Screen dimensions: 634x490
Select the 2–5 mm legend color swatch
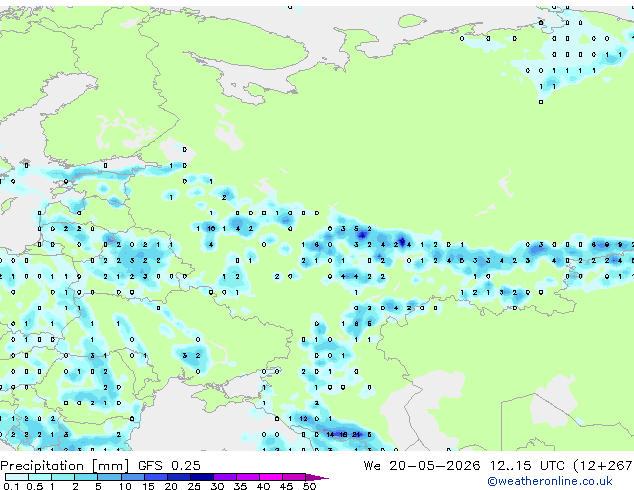pyautogui.click(x=86, y=477)
